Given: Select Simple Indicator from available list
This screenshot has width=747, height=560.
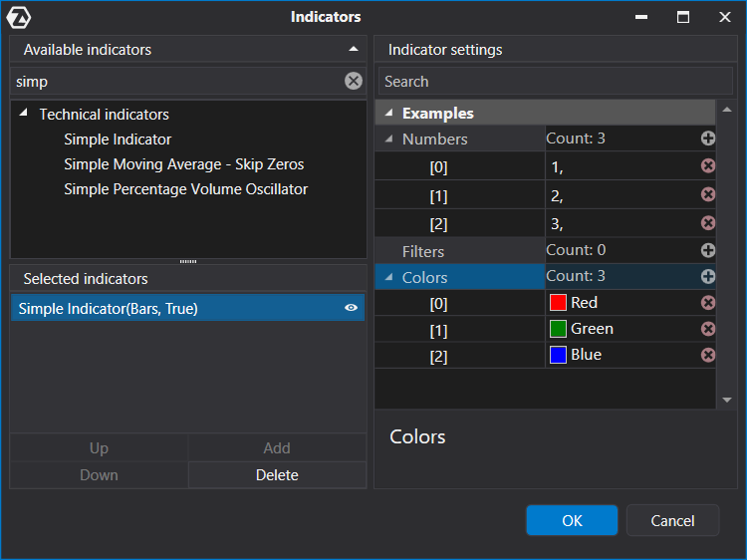Looking at the screenshot, I should [x=118, y=140].
